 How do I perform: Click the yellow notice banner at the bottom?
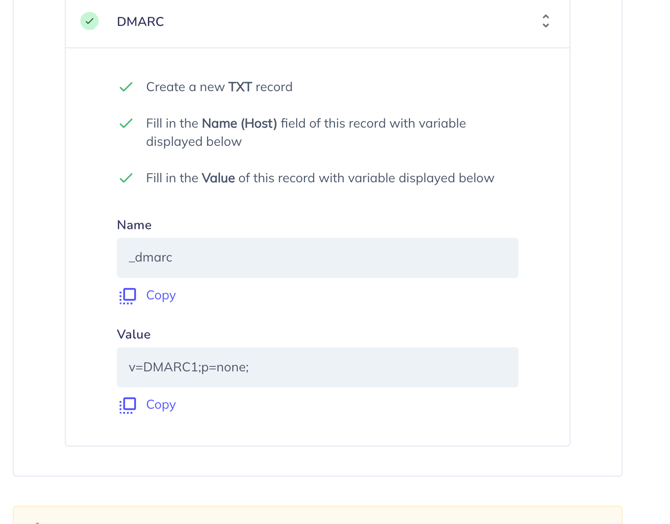point(317,515)
